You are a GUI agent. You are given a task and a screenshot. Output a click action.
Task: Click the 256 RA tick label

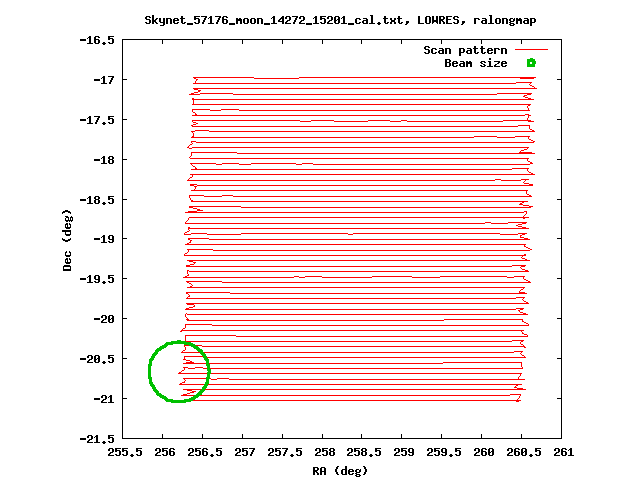click(x=164, y=452)
